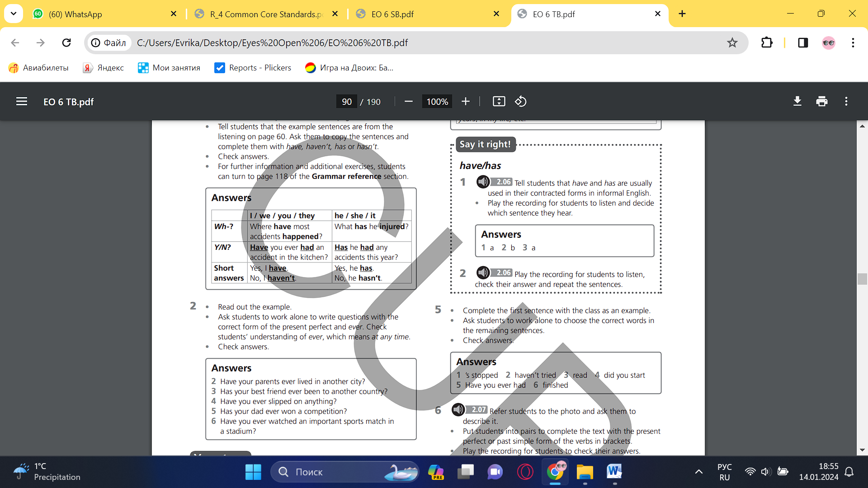Toggle the Chrome side panel
Image resolution: width=868 pixels, height=488 pixels.
coord(803,43)
